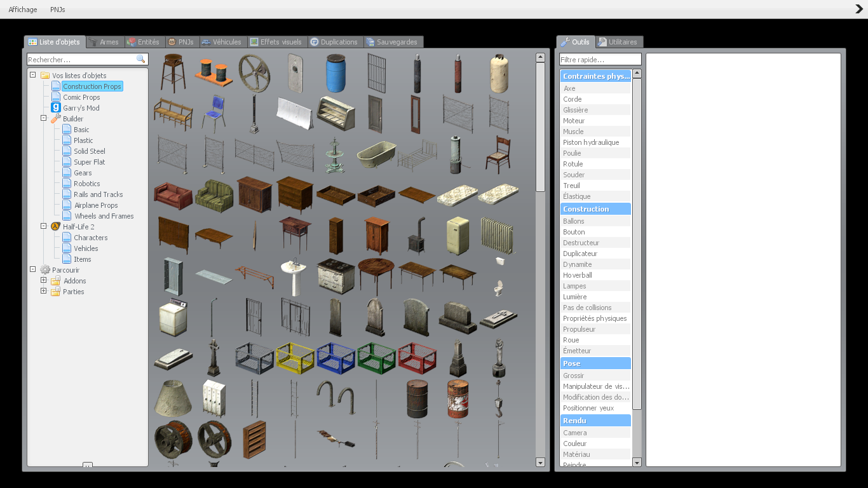Image resolution: width=868 pixels, height=488 pixels.
Task: Spawn the cast iron radiator prop
Action: 498,236
